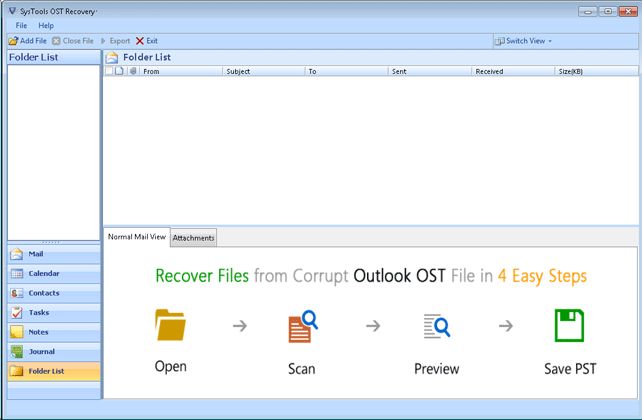Sort by the Sent column header
Viewport: 642px width, 420px height.
point(430,71)
